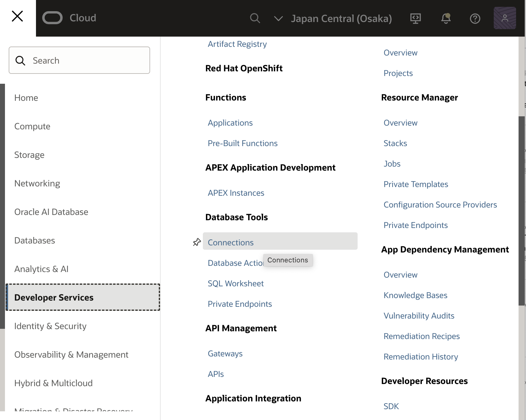This screenshot has width=526, height=420.
Task: Open the user profile avatar
Action: coord(505,18)
